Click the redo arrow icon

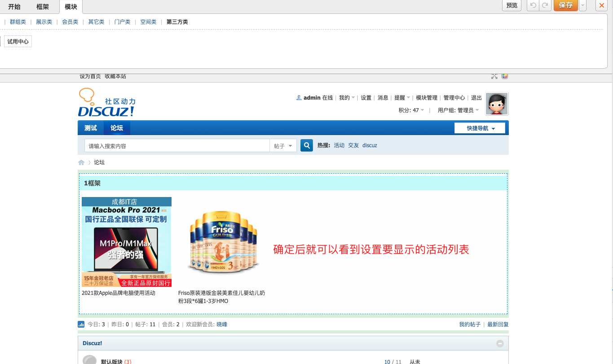click(x=545, y=5)
